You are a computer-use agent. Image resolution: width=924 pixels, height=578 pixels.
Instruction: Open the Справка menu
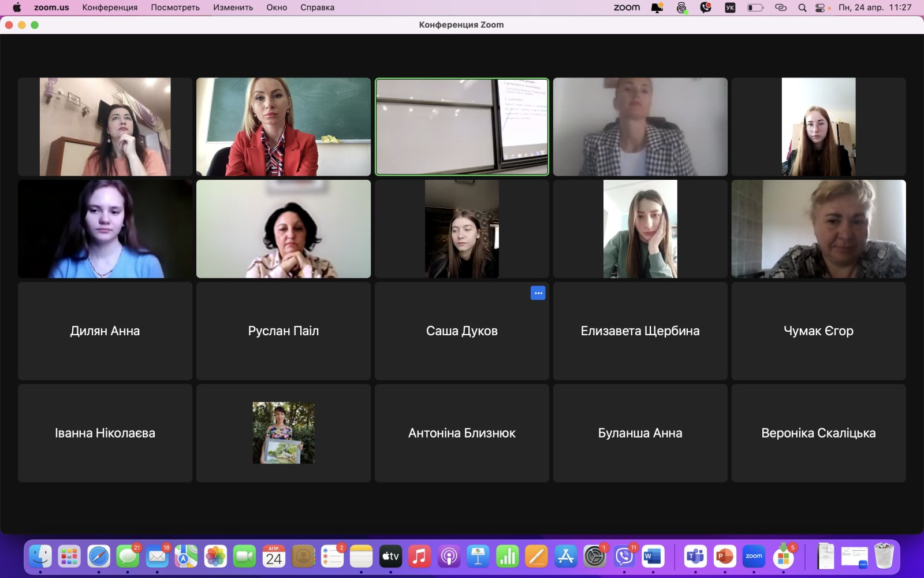[x=317, y=8]
